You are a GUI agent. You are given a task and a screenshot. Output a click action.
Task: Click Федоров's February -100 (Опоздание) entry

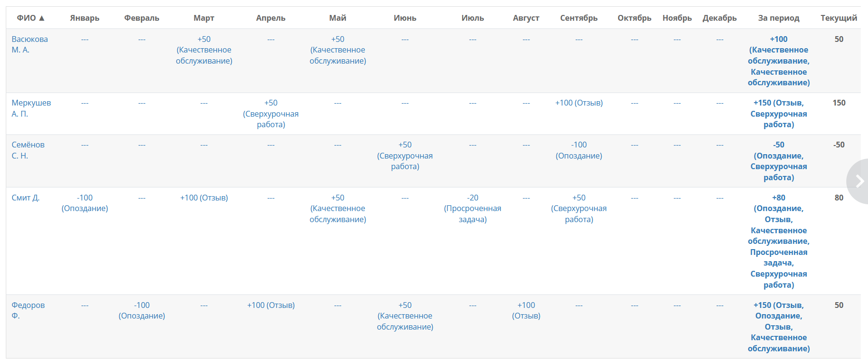click(x=142, y=310)
